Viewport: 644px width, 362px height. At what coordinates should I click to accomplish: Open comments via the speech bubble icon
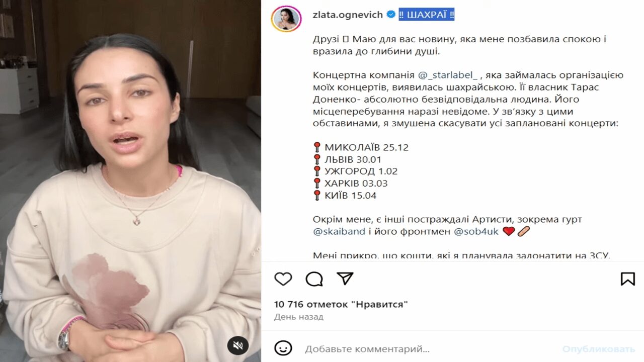[314, 279]
